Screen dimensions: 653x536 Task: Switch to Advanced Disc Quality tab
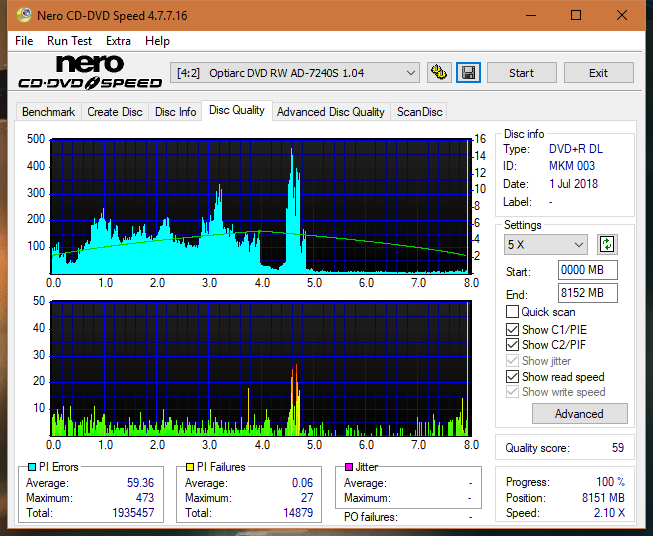pos(331,112)
